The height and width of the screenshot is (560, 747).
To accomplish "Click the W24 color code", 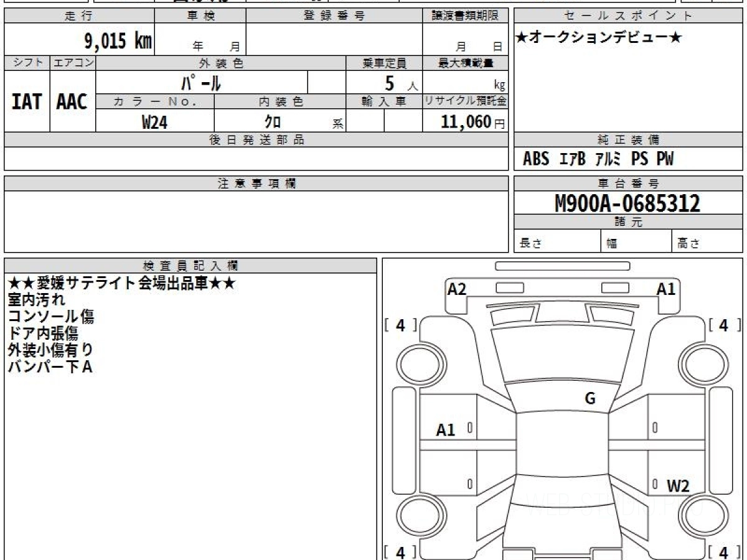I will [154, 122].
